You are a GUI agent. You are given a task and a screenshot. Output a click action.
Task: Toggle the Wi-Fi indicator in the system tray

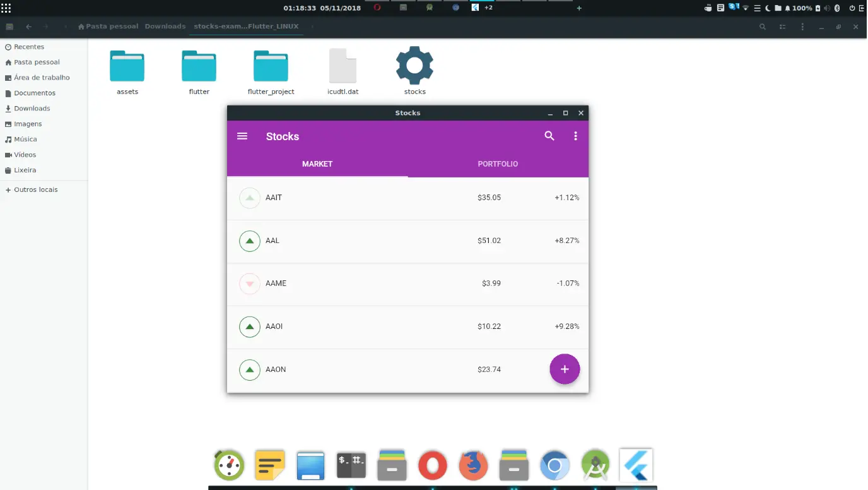pos(746,8)
